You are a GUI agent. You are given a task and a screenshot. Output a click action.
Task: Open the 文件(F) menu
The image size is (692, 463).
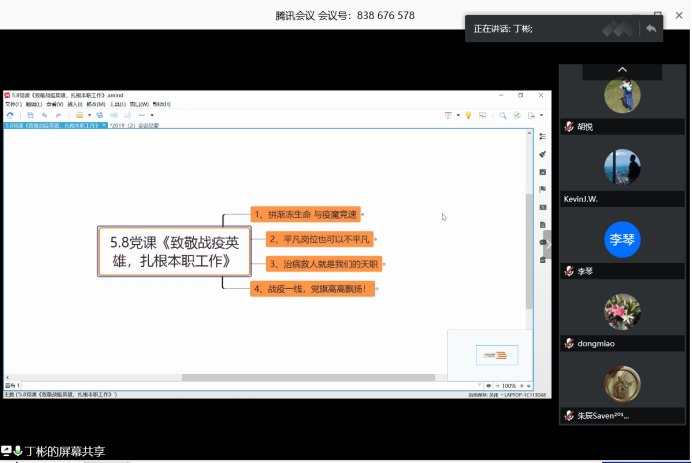(x=13, y=104)
